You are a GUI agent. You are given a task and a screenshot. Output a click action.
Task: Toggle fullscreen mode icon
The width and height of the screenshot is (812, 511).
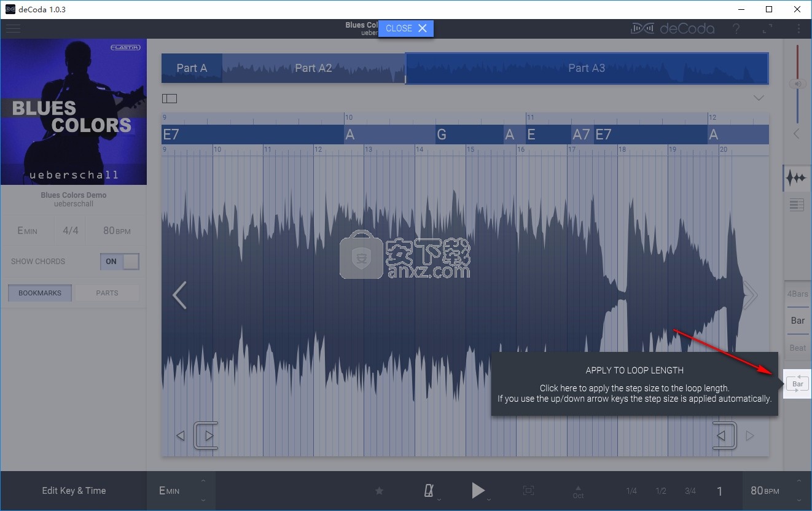[x=768, y=28]
